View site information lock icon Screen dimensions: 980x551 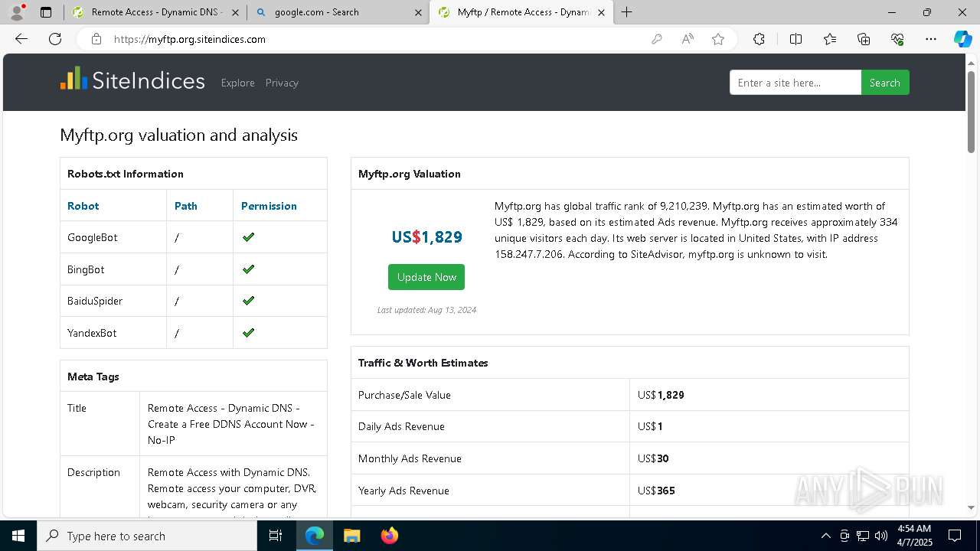pyautogui.click(x=96, y=39)
